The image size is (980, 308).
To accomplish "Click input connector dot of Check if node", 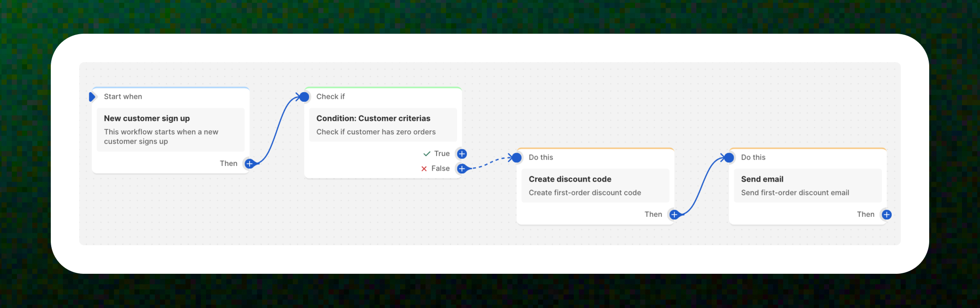I will [x=304, y=97].
